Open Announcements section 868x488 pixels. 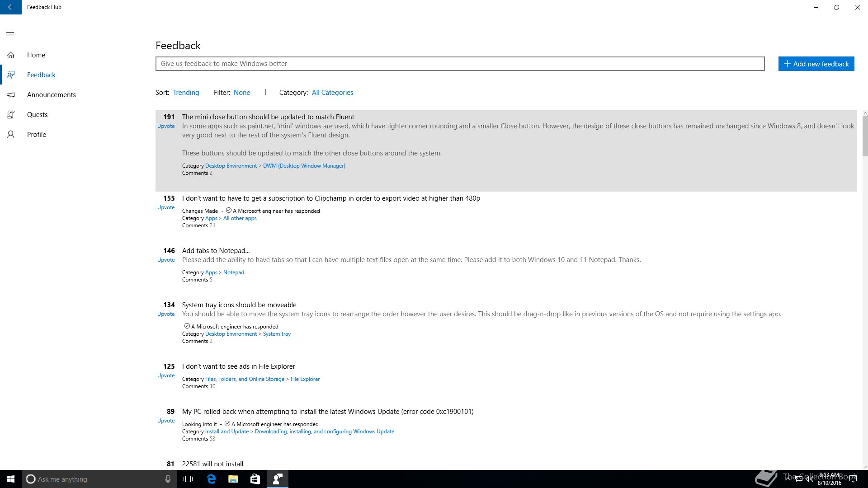pos(52,95)
